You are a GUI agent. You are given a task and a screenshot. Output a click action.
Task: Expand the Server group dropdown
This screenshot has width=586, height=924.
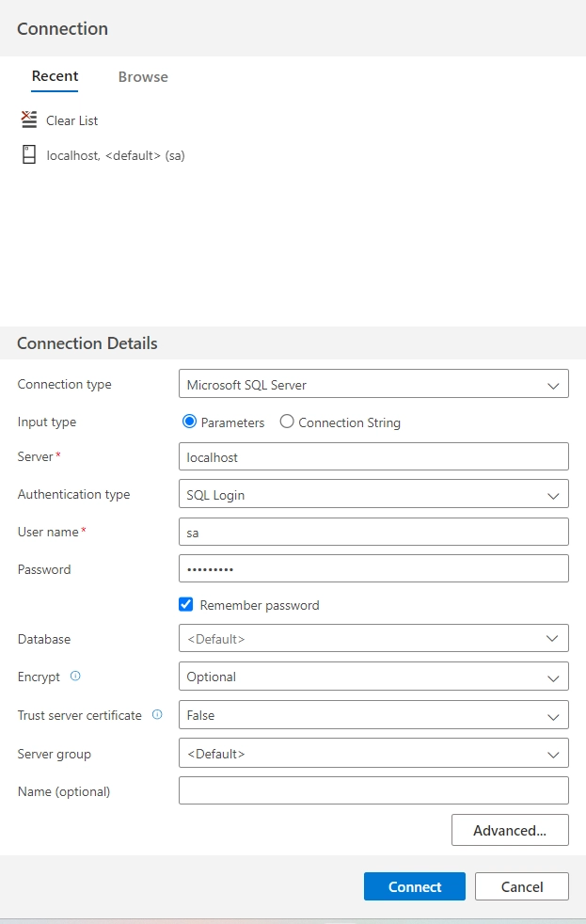pyautogui.click(x=373, y=754)
